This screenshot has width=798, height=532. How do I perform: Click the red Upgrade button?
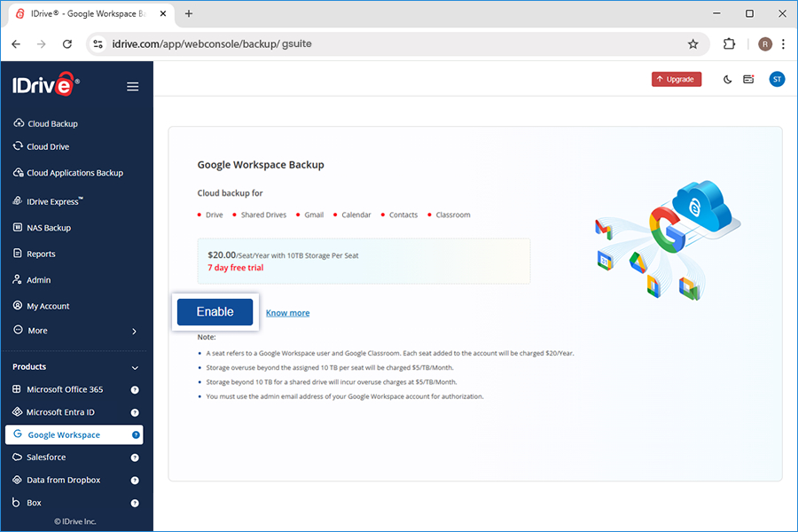677,79
